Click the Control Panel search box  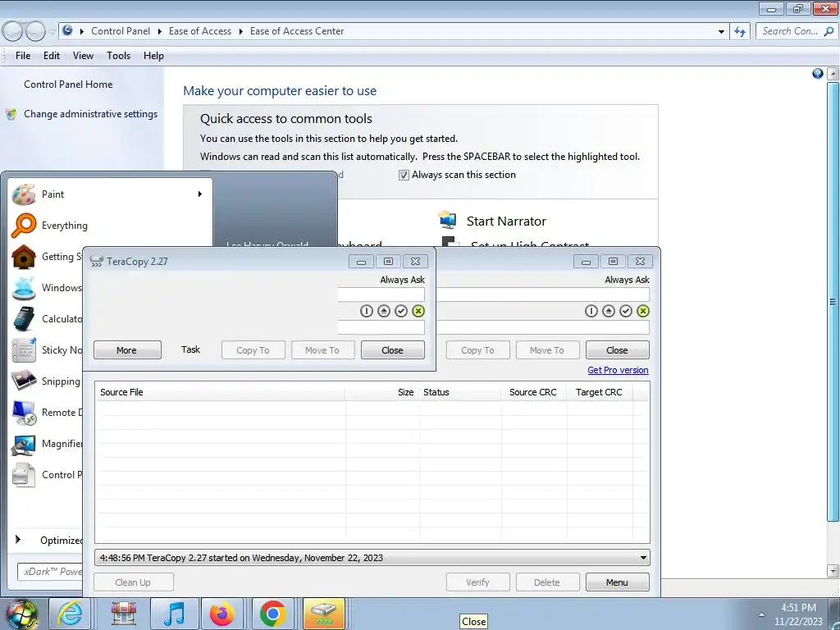pyautogui.click(x=797, y=31)
